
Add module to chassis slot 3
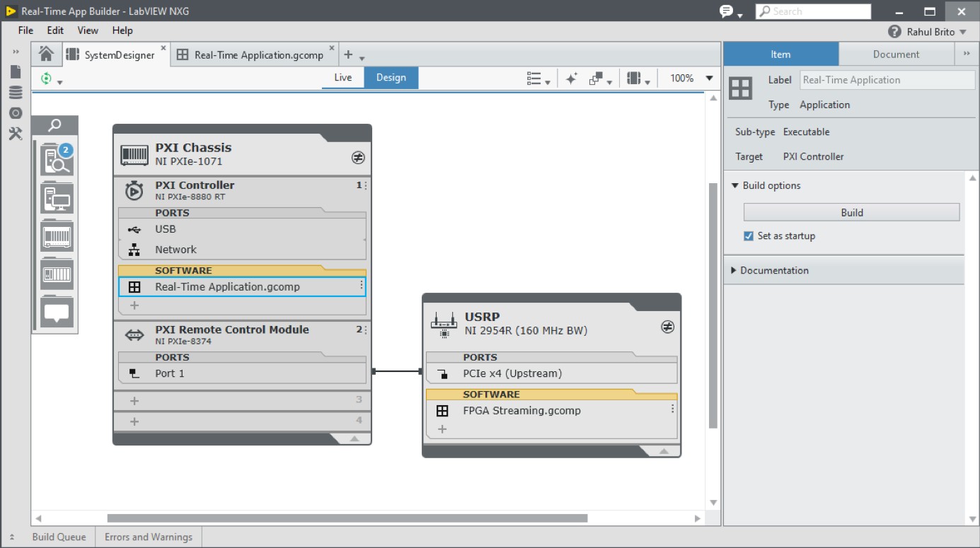pos(134,401)
